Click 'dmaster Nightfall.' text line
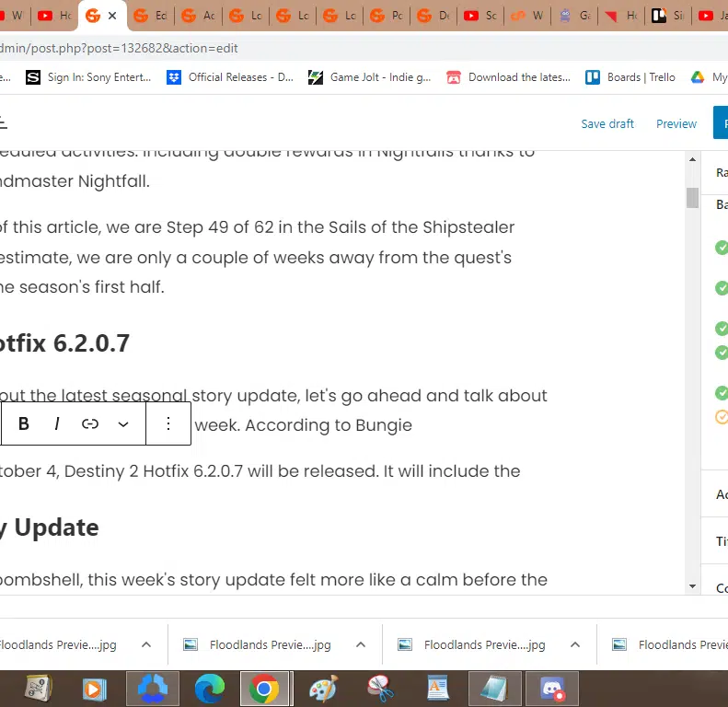 click(x=75, y=181)
